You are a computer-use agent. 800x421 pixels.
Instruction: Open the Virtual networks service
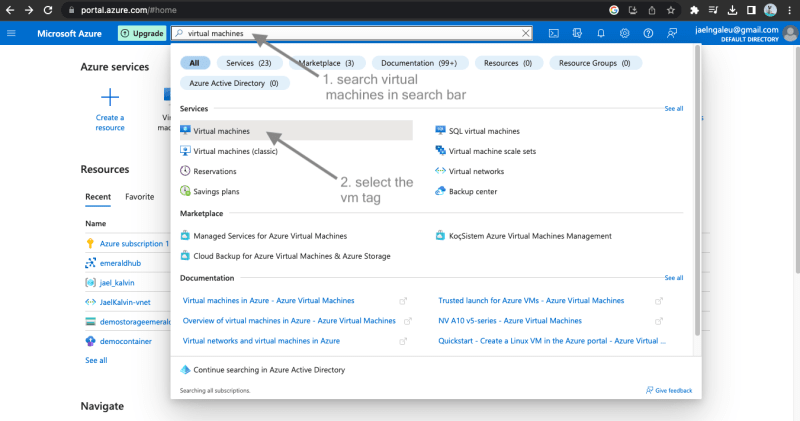[x=476, y=171]
